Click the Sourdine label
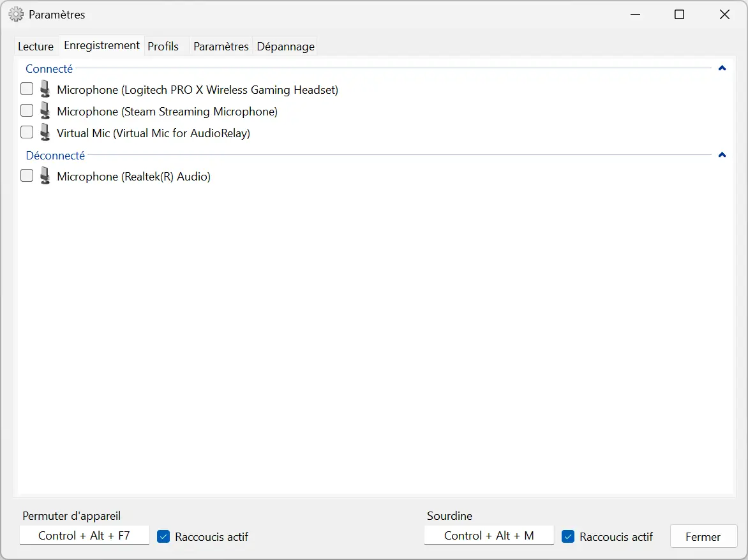 pos(449,516)
